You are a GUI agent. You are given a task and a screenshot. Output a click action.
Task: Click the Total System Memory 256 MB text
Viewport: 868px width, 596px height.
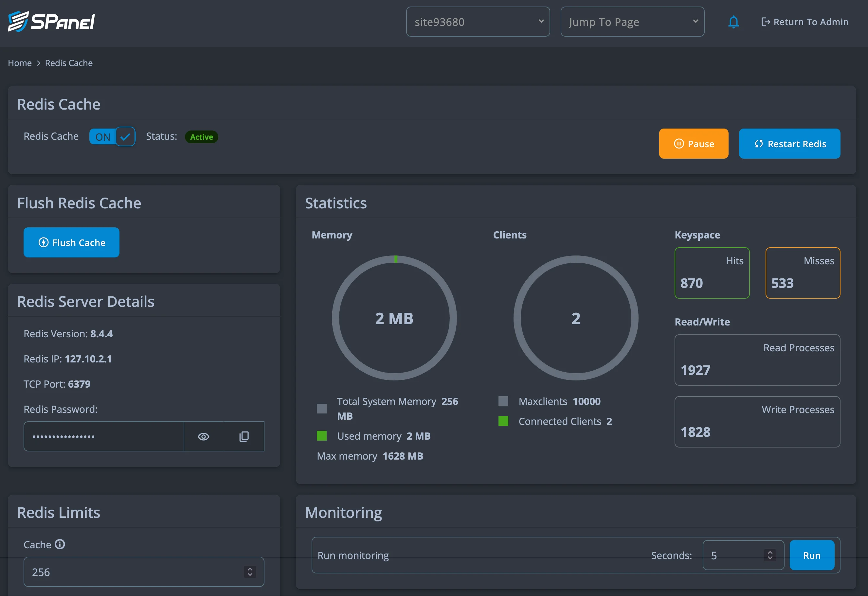coord(398,409)
